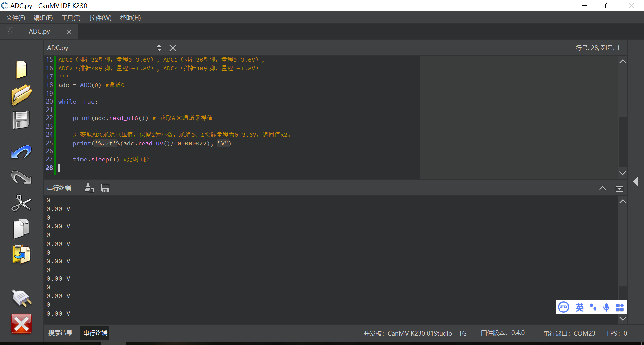Save the file with the floppy disk icon
Screen dimensions: 644x345
[21, 120]
